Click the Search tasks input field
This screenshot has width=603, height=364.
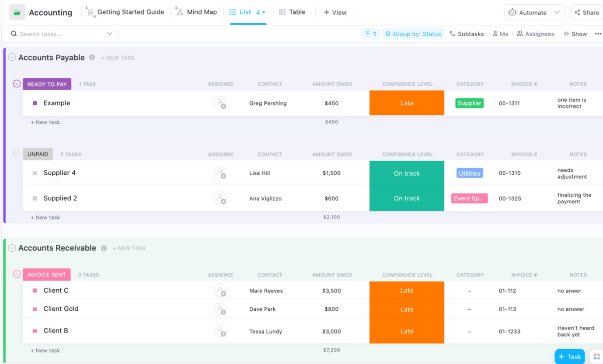click(x=61, y=34)
